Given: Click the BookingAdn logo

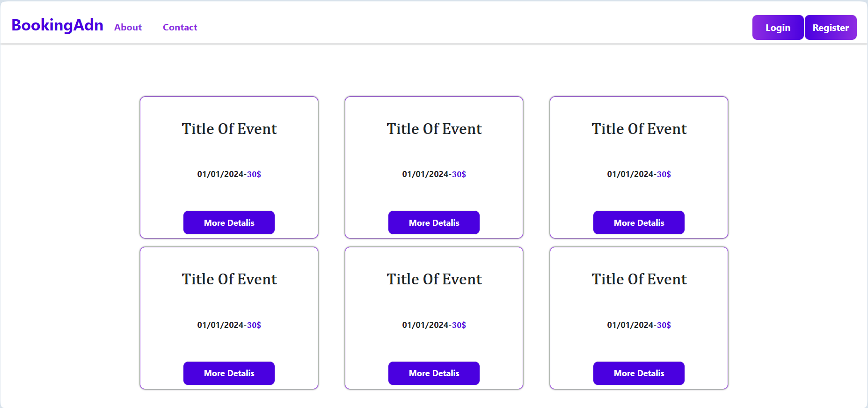Looking at the screenshot, I should click(57, 25).
